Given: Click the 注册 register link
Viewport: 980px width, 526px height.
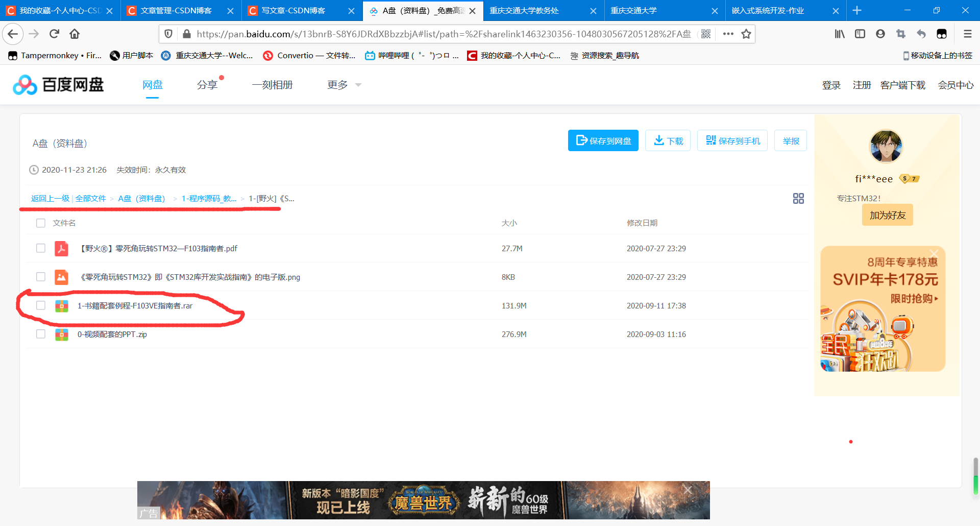Looking at the screenshot, I should pos(862,85).
